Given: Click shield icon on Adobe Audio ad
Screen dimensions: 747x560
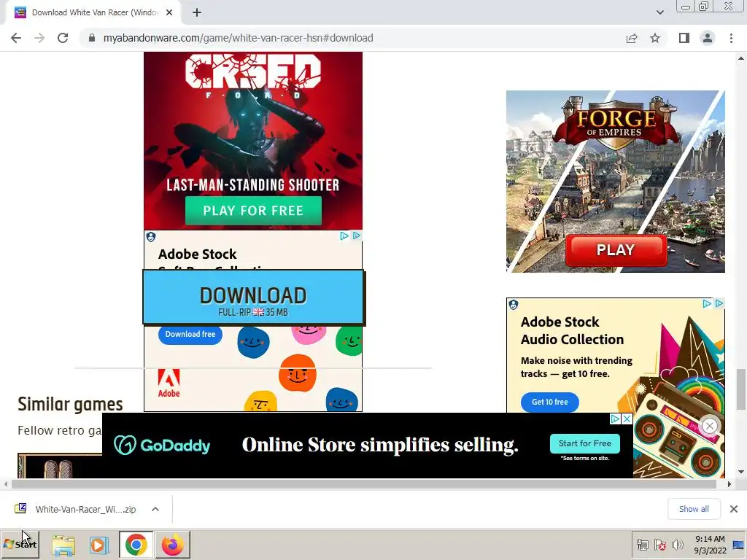Looking at the screenshot, I should pos(514,304).
